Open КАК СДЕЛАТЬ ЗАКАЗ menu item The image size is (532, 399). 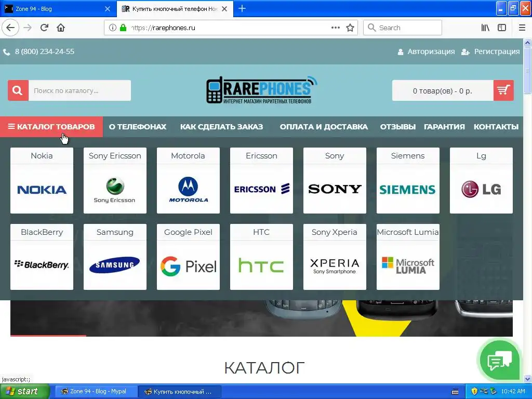(x=221, y=127)
